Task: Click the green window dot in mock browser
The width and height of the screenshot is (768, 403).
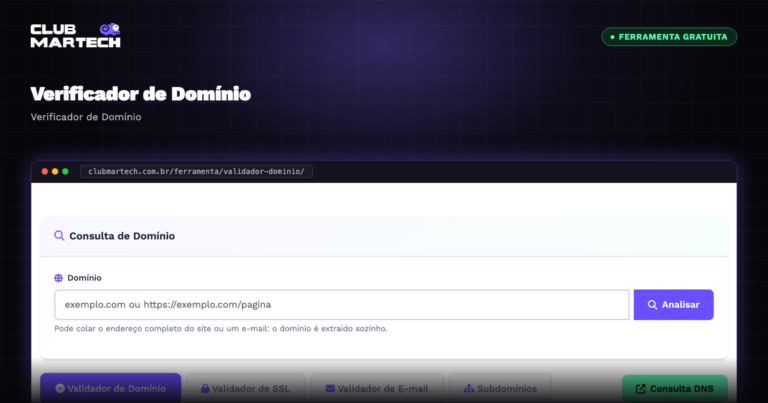Action: pyautogui.click(x=65, y=171)
